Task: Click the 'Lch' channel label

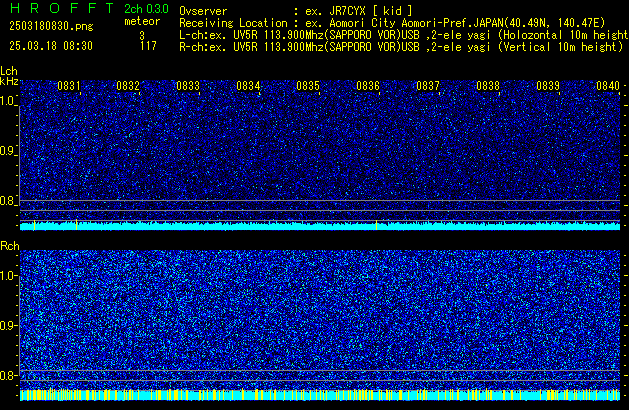Action: point(9,71)
